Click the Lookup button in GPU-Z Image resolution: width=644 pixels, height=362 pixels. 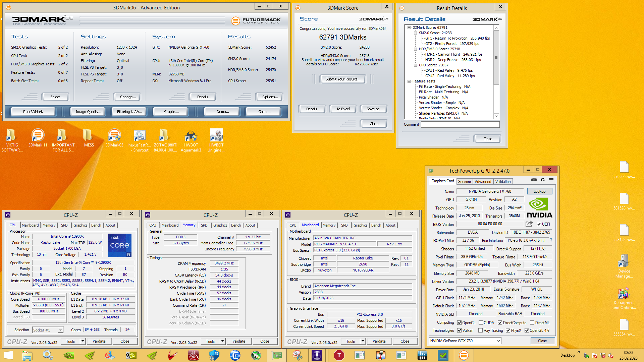pos(539,191)
